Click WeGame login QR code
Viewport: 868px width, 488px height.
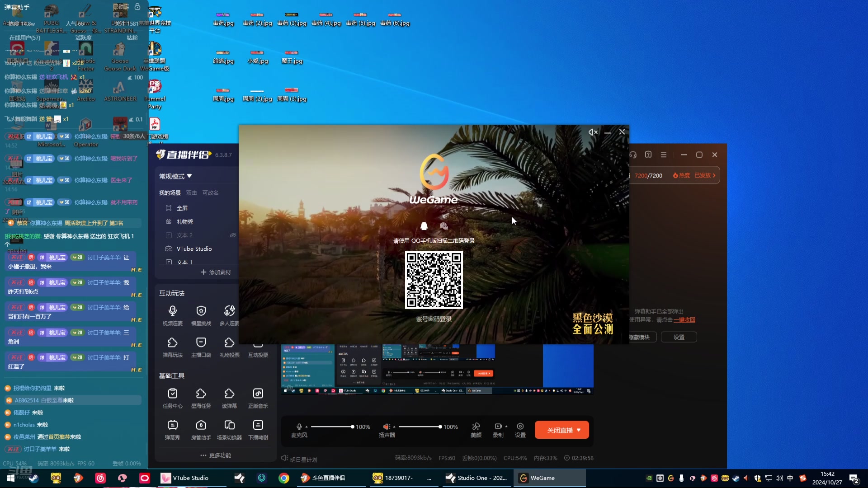[x=434, y=280]
